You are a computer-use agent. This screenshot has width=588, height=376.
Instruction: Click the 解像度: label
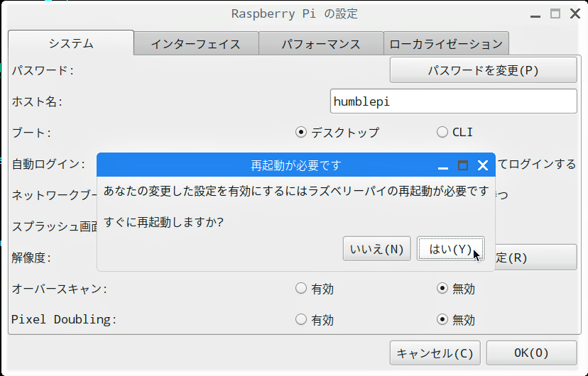click(x=31, y=258)
